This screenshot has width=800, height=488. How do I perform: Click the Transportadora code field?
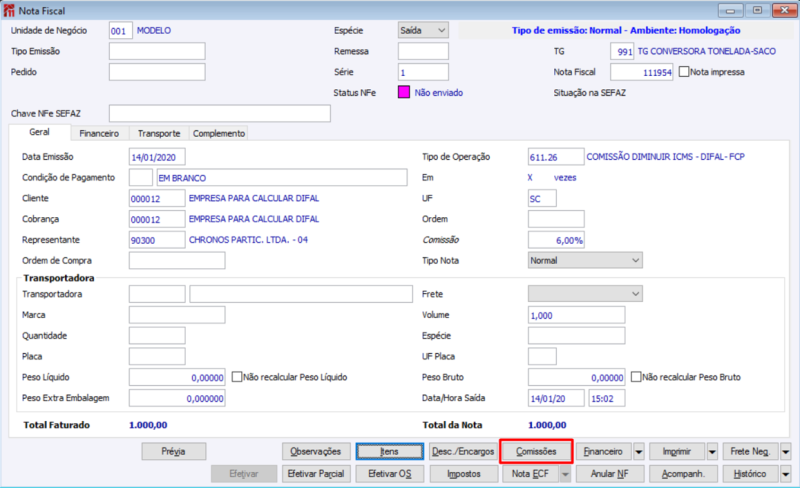[x=157, y=294]
